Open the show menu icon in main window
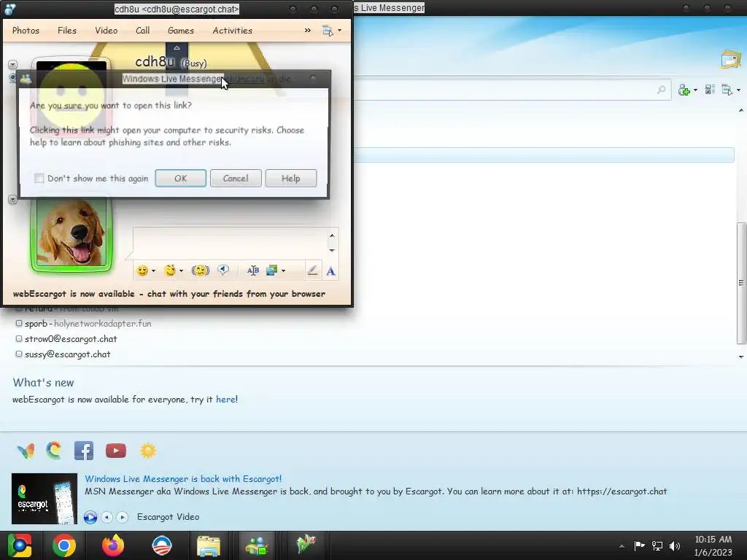This screenshot has width=747, height=560. tap(727, 90)
